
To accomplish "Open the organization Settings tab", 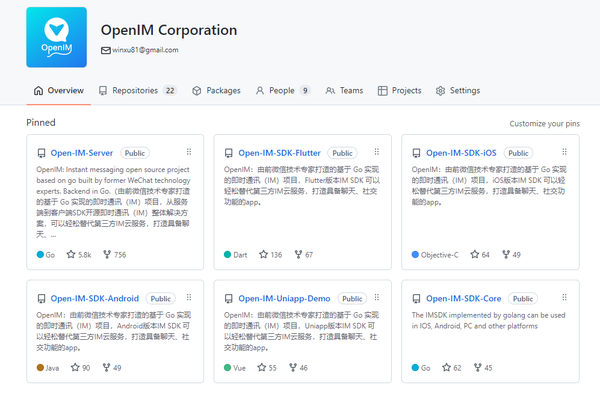I will (x=458, y=91).
